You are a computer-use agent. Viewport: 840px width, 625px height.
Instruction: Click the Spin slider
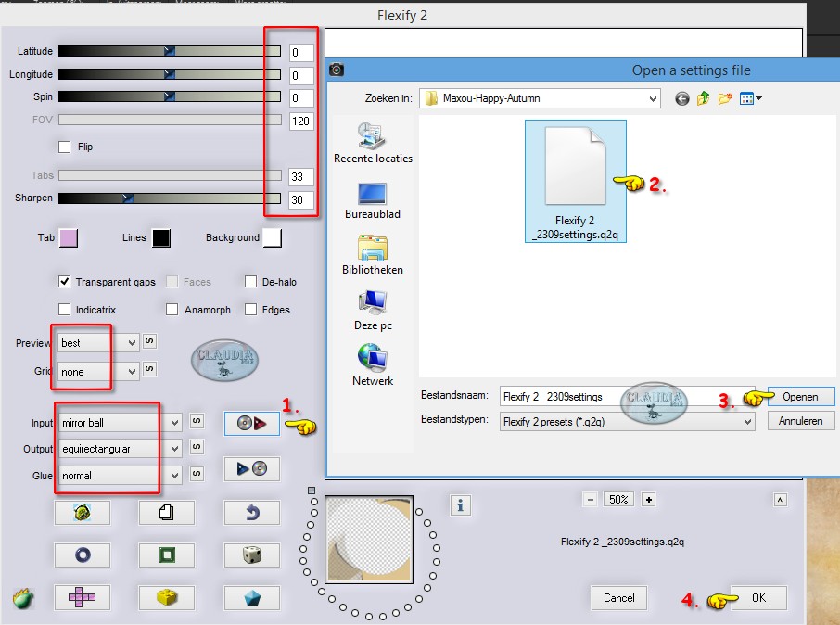point(170,96)
